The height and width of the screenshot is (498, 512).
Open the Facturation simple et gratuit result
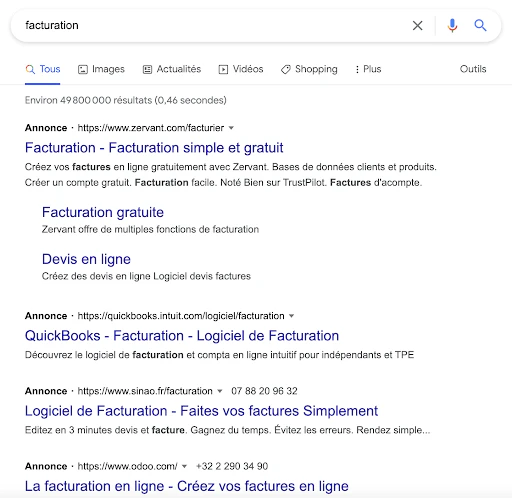(x=154, y=148)
